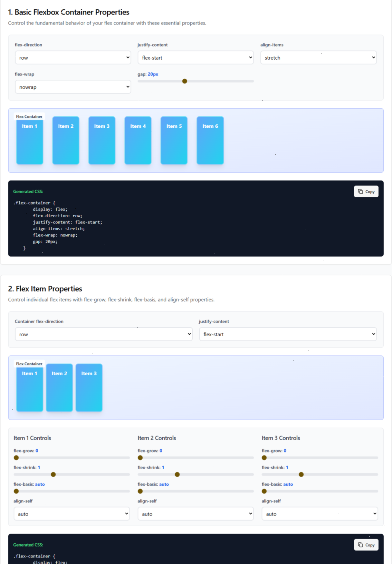Open Item 1 align-self dropdown
Viewport: 392px width, 564px height.
coord(72,514)
